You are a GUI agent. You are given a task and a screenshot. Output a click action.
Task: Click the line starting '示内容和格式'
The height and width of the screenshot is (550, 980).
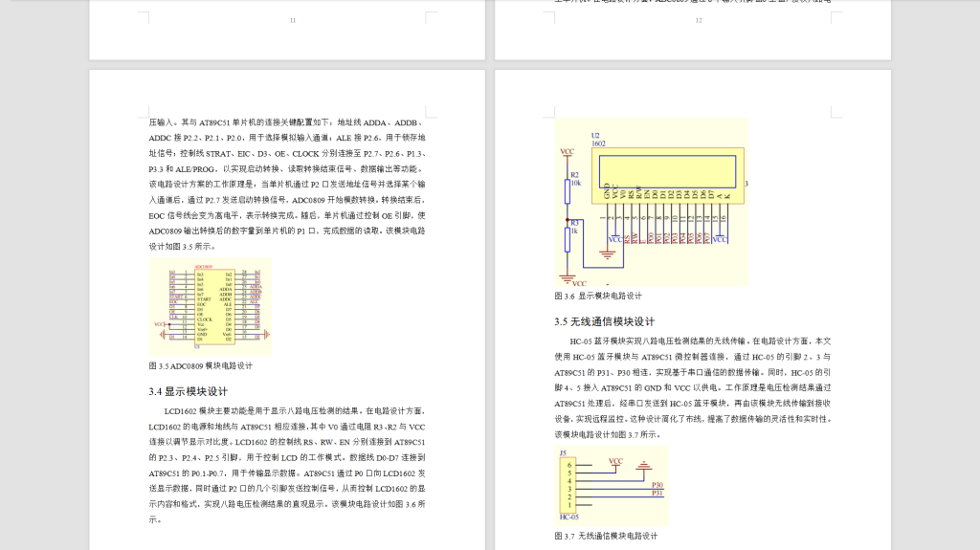point(287,504)
